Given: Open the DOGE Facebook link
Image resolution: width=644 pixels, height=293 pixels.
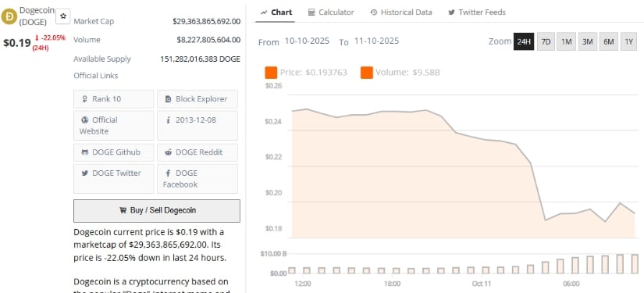Looking at the screenshot, I should click(197, 179).
